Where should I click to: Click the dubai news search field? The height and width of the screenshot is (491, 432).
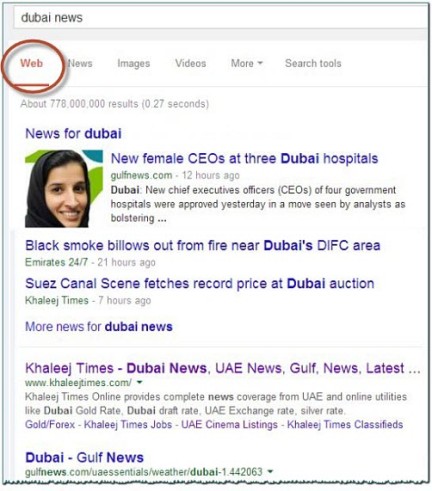(x=221, y=18)
